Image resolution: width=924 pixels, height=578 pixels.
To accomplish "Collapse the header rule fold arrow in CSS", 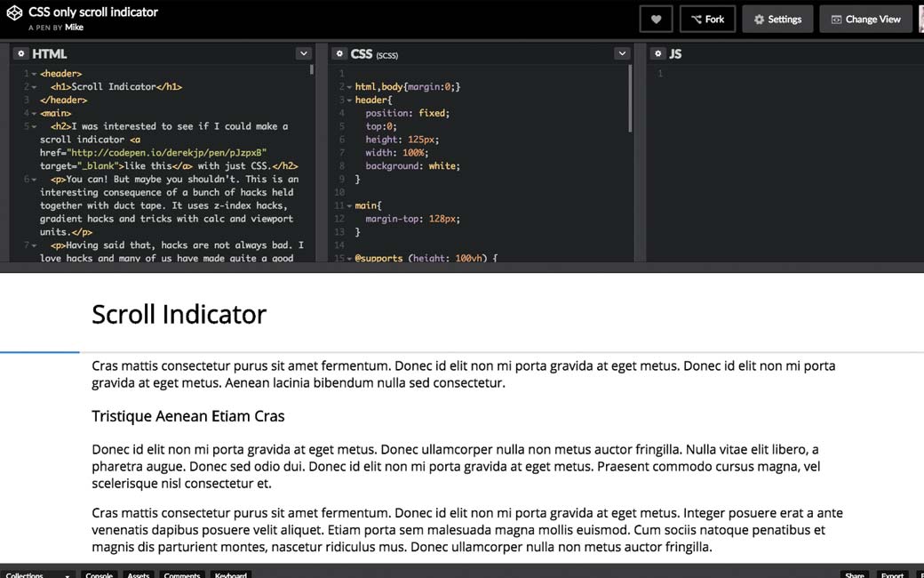I will (x=349, y=100).
